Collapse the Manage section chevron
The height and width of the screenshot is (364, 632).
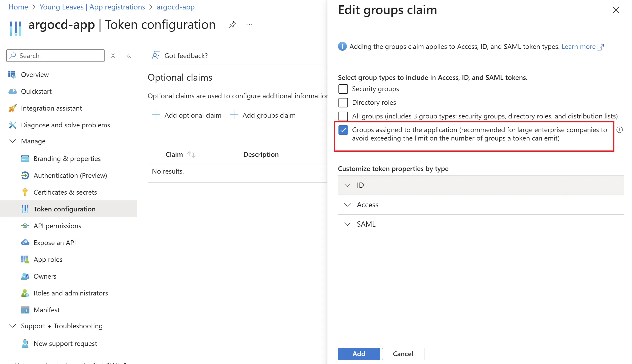click(13, 141)
